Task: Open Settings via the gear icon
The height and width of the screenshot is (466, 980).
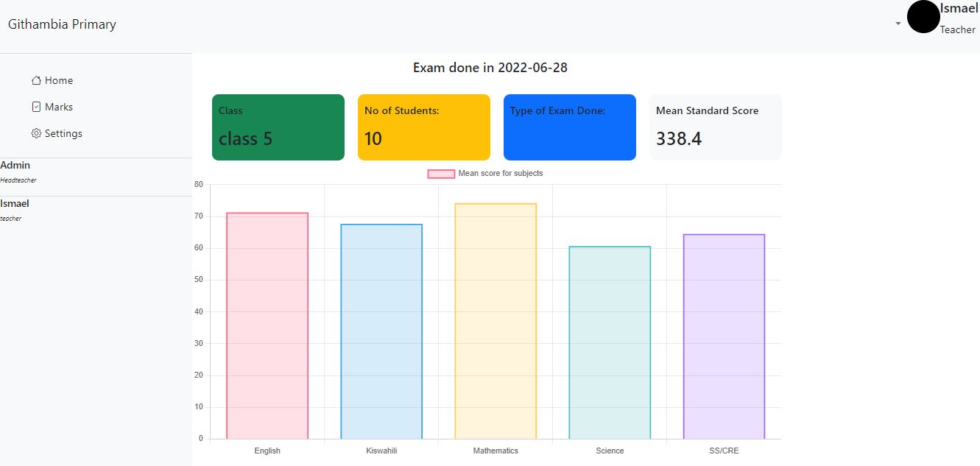Action: click(35, 133)
